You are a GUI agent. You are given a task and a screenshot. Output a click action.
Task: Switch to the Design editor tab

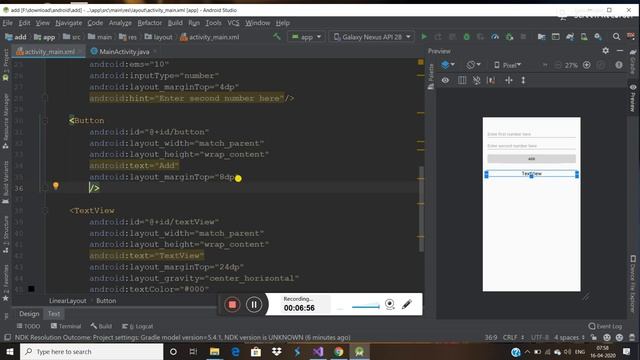coord(29,314)
